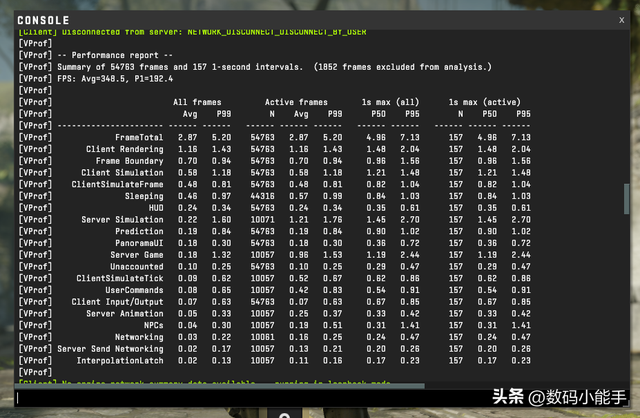
Task: Click the CONSOLE title text
Action: click(43, 20)
